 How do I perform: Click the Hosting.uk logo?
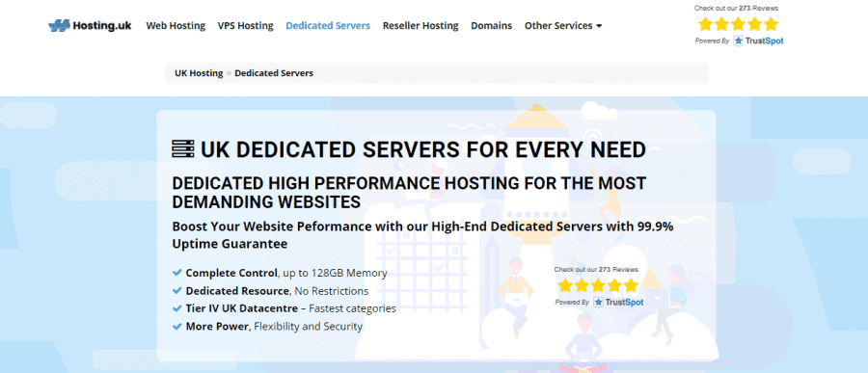90,25
